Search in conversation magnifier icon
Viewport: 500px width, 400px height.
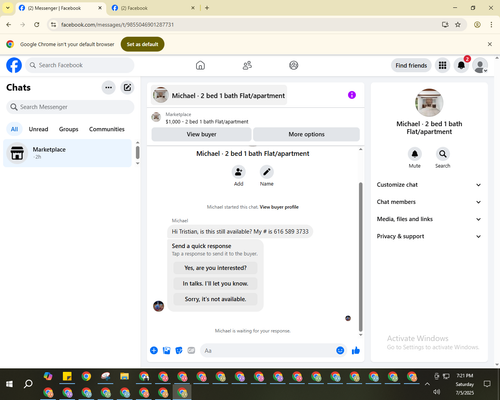pos(443,154)
